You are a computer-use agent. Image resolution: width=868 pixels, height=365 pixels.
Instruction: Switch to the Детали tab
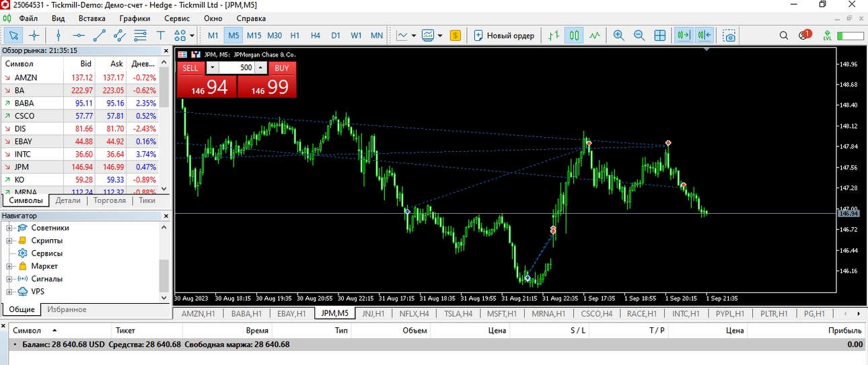(x=68, y=200)
